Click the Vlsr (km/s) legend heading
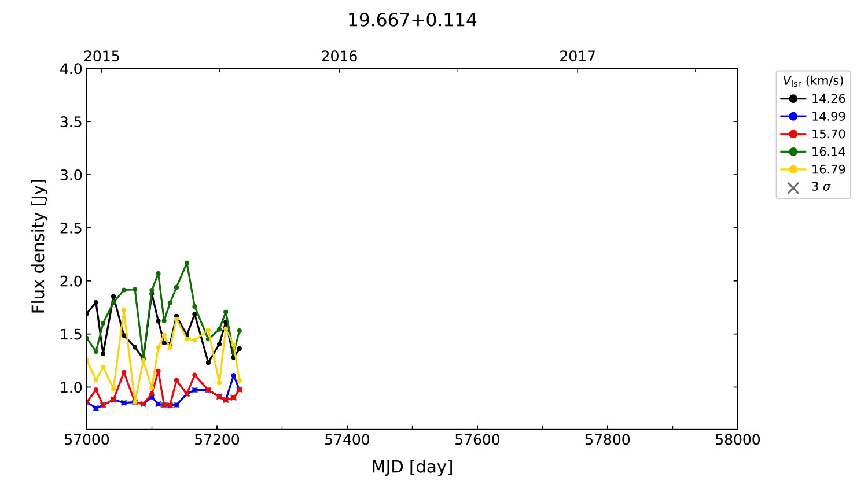Screen dimensions: 868x488 [x=813, y=81]
